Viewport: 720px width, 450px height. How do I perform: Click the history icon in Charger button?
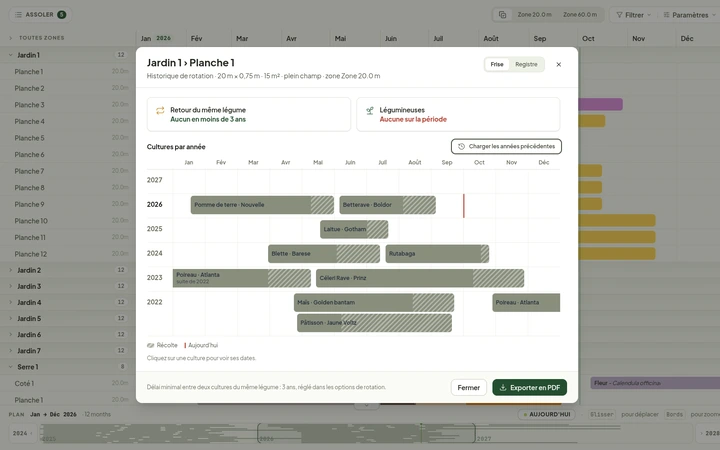[461, 146]
